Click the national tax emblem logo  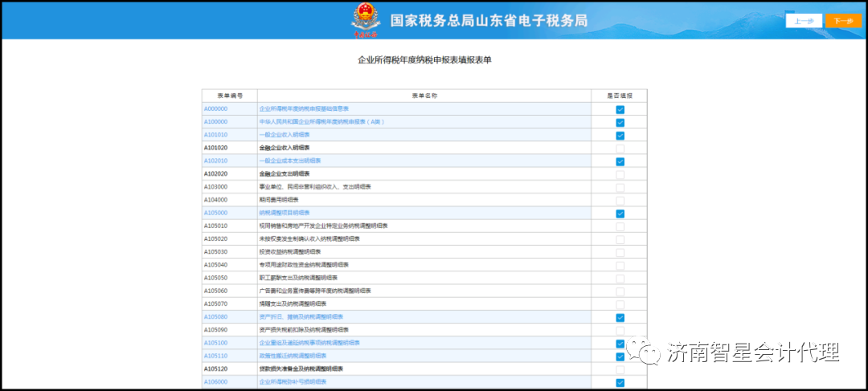tap(364, 21)
